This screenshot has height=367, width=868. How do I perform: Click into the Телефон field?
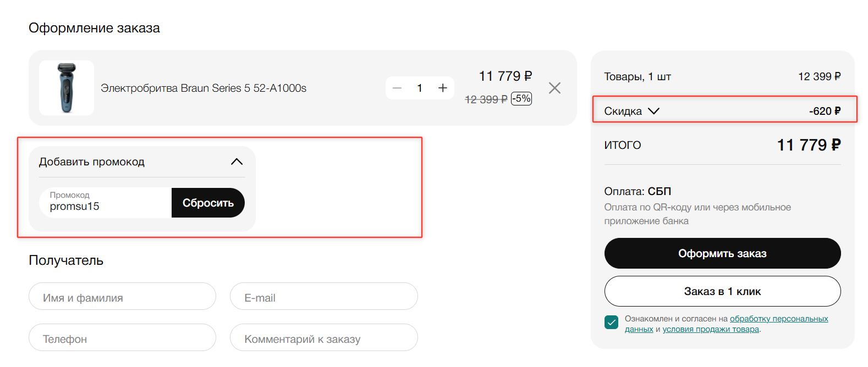click(x=122, y=338)
